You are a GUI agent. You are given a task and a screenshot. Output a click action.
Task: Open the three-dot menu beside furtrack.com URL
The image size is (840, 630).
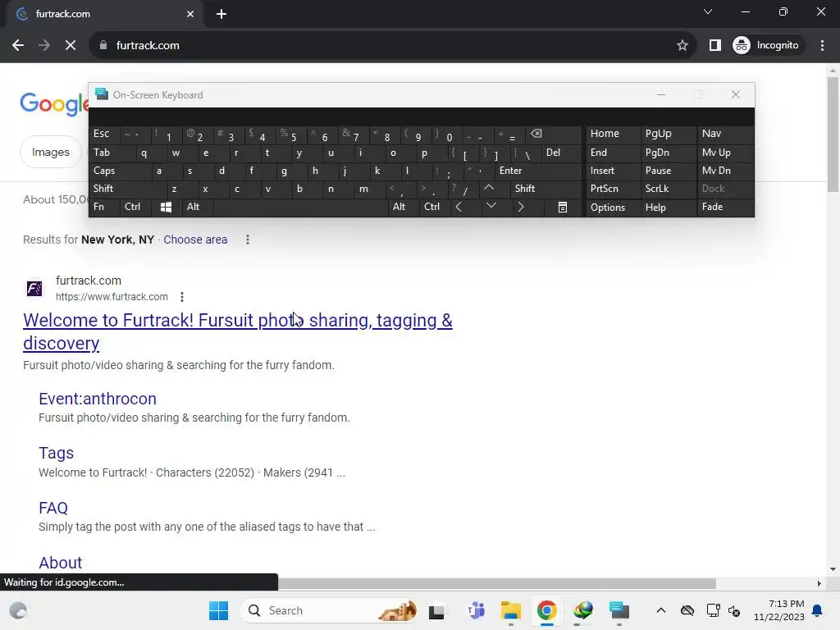[x=182, y=297]
